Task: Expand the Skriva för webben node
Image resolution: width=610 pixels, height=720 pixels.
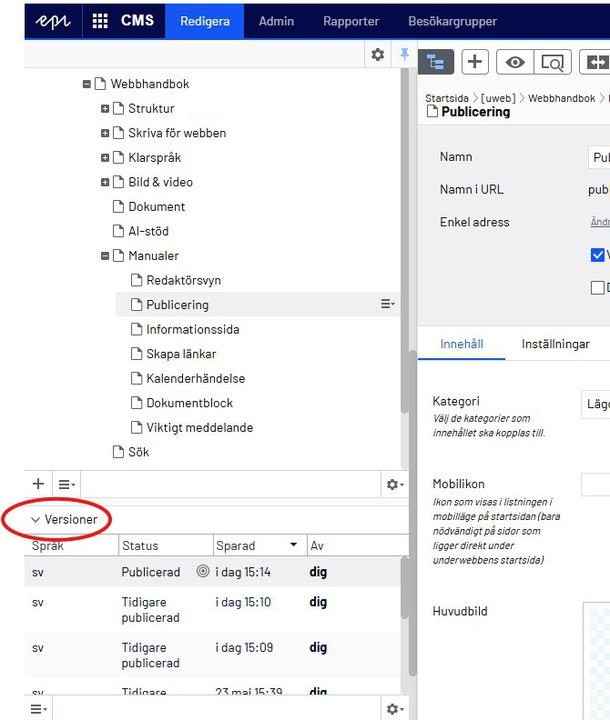Action: pos(105,133)
